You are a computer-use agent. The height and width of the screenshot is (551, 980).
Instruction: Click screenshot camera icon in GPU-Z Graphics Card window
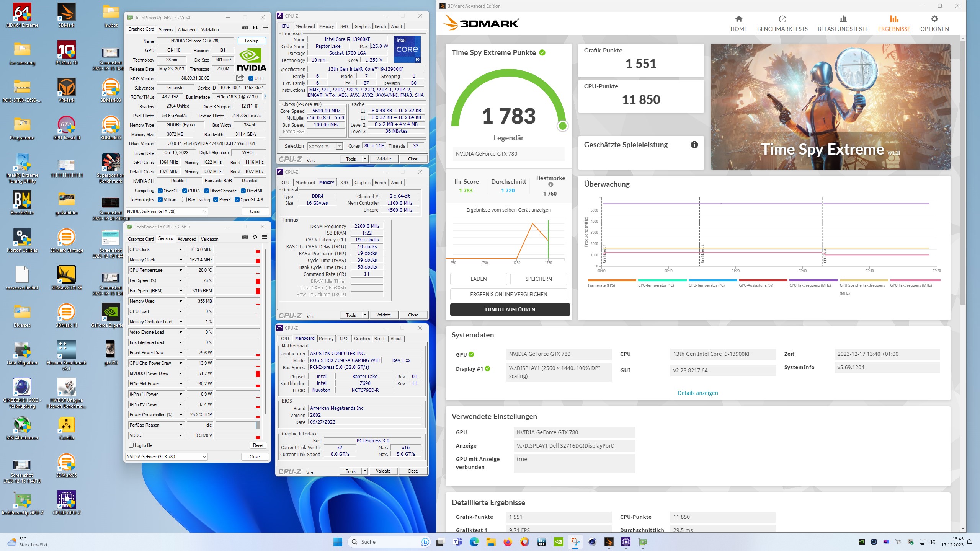click(x=245, y=28)
